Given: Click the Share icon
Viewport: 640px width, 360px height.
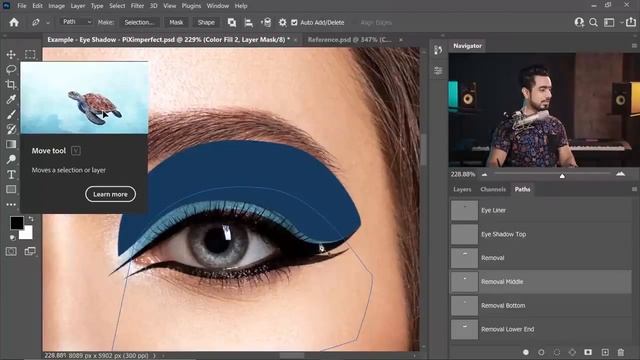Looking at the screenshot, I should (x=631, y=22).
